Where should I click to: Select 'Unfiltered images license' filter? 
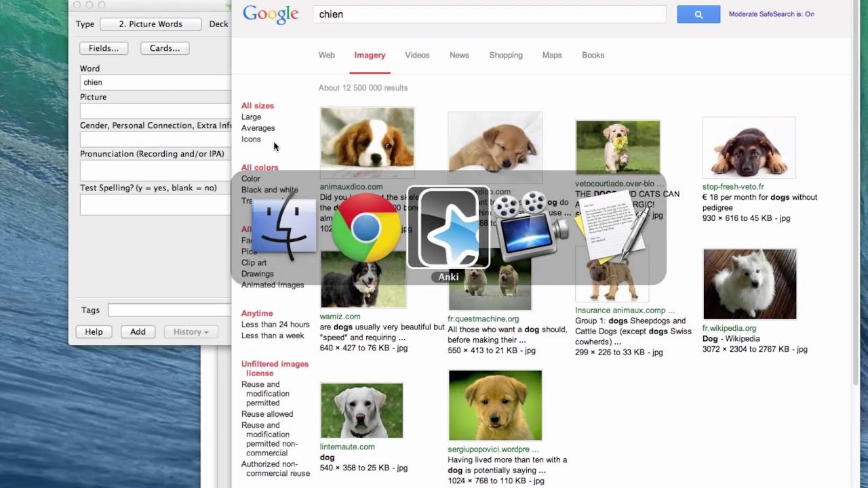tap(275, 368)
